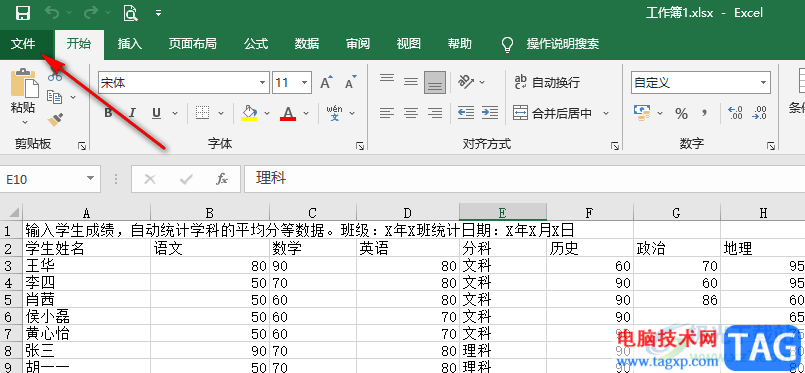Viewport: 805px width, 373px height.
Task: Increase decimal places
Action: pyautogui.click(x=735, y=113)
